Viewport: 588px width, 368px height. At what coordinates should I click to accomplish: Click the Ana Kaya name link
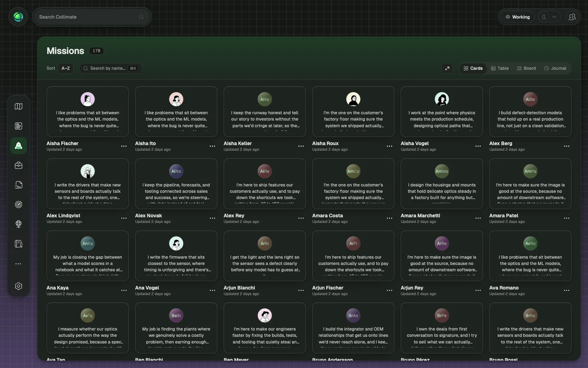pos(57,288)
